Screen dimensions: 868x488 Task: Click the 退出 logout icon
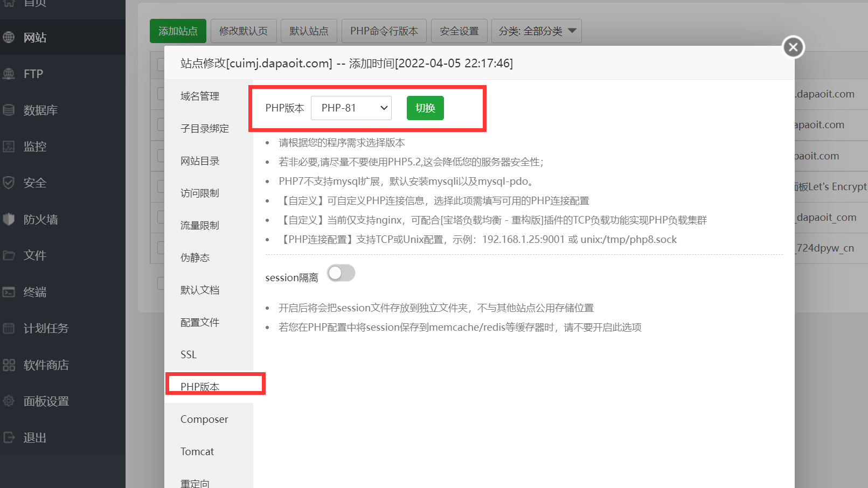(x=9, y=437)
